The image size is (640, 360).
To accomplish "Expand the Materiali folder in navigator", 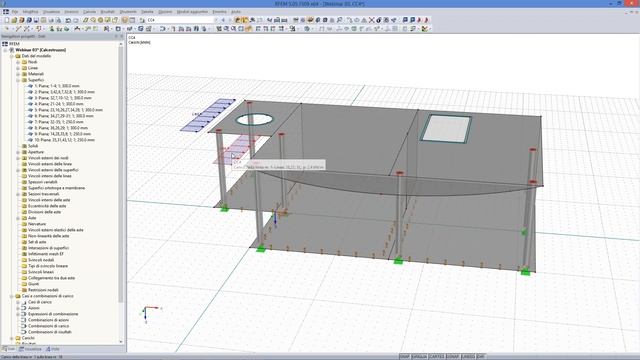I will tap(18, 74).
